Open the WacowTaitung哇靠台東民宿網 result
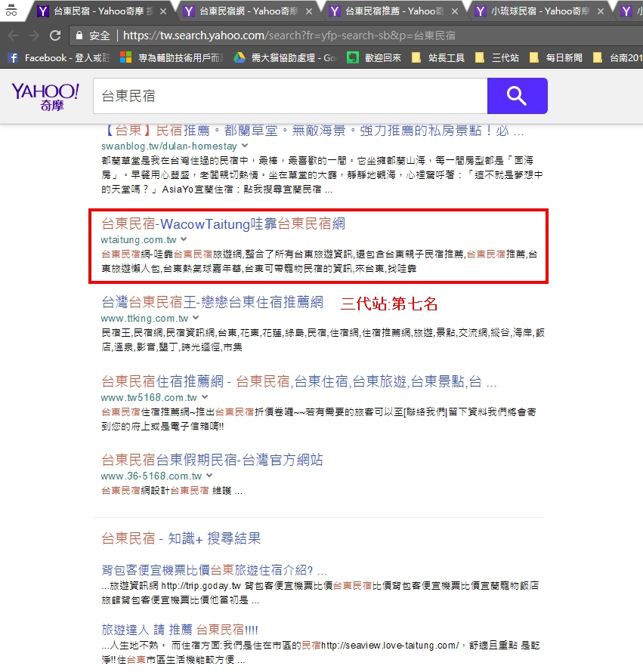643x672 pixels. pyautogui.click(x=223, y=223)
